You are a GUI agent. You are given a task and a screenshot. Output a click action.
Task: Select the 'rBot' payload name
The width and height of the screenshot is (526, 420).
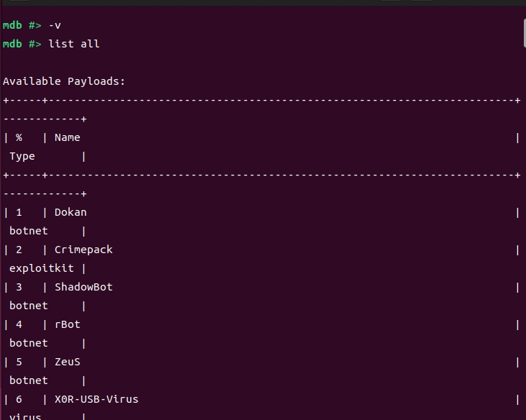pos(67,324)
